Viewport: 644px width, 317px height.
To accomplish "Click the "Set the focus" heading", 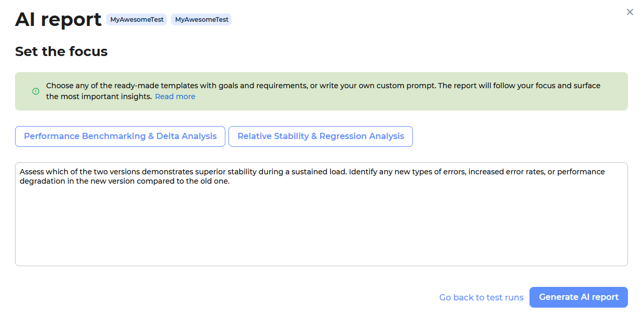I will (61, 51).
